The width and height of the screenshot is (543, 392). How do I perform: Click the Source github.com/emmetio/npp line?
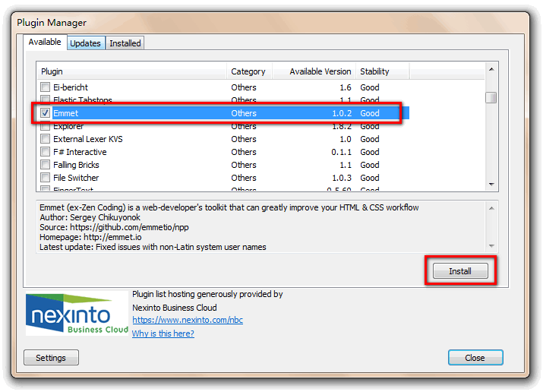114,227
